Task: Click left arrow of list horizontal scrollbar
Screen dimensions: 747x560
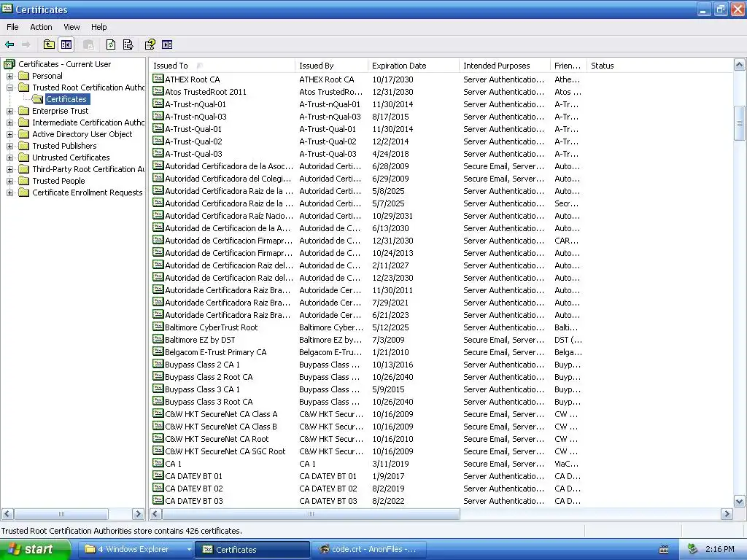Action: point(155,514)
